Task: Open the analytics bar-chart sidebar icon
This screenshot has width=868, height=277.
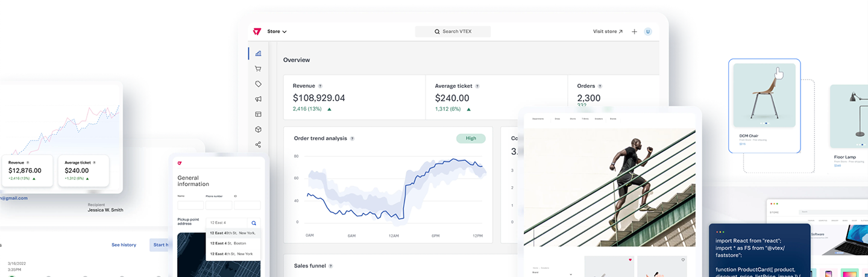Action: pos(258,54)
